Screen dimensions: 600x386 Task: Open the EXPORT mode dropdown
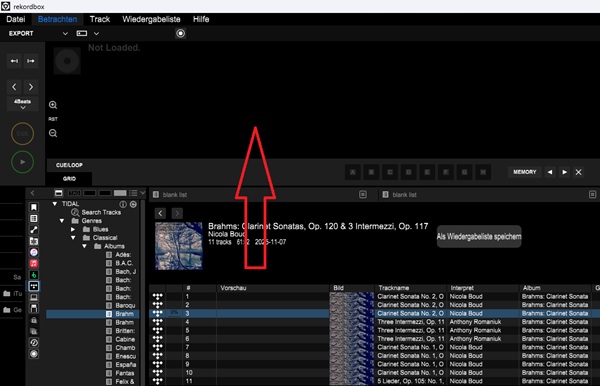pyautogui.click(x=65, y=34)
